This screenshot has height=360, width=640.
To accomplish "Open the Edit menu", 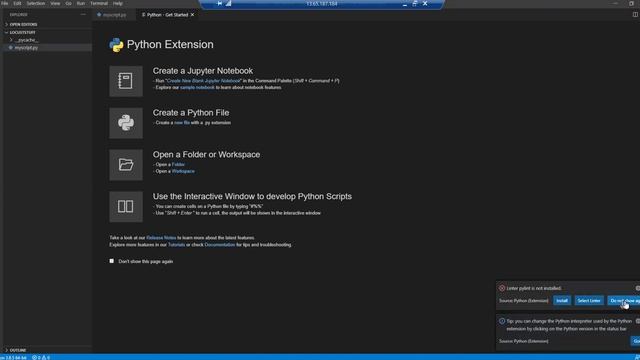I will coord(17,3).
